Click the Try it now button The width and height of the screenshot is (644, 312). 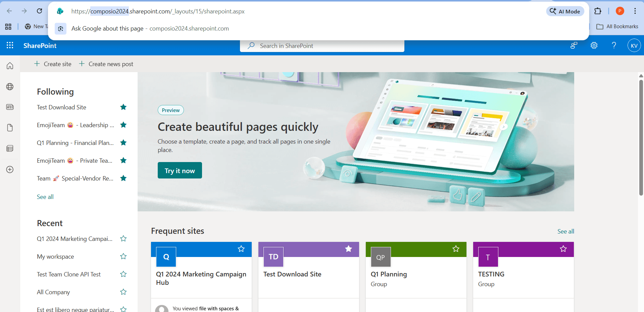180,170
